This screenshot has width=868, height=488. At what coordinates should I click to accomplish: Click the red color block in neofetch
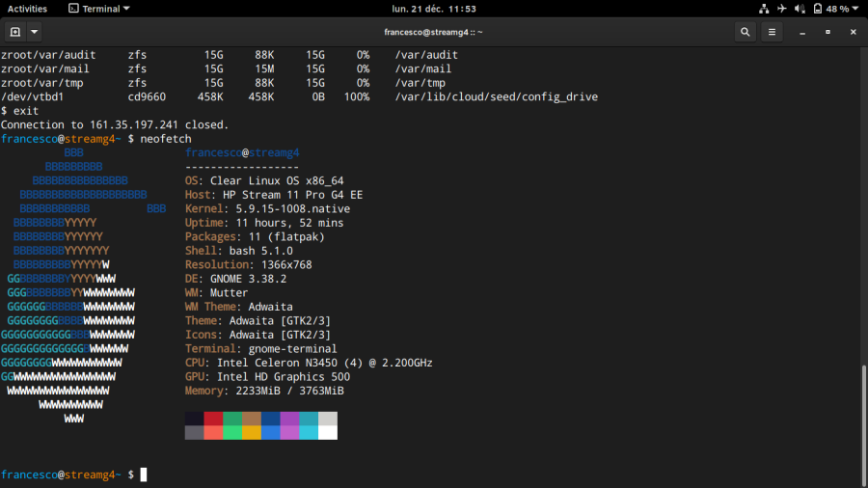pyautogui.click(x=213, y=419)
